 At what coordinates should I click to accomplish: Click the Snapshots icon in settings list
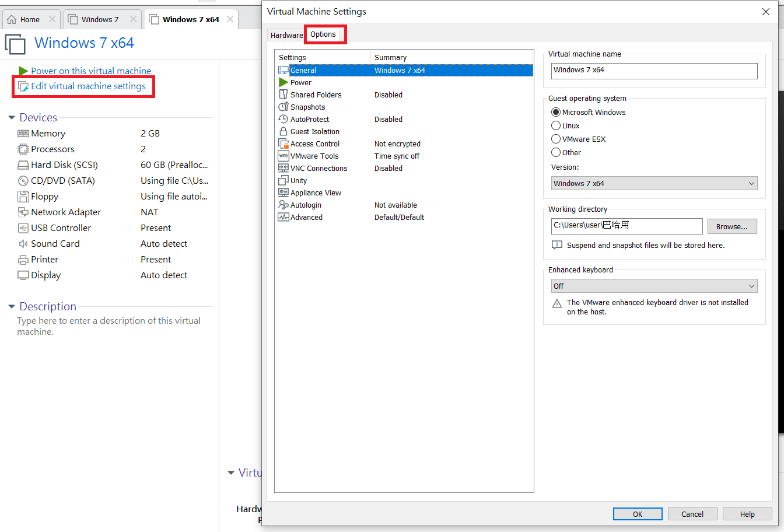click(x=283, y=107)
